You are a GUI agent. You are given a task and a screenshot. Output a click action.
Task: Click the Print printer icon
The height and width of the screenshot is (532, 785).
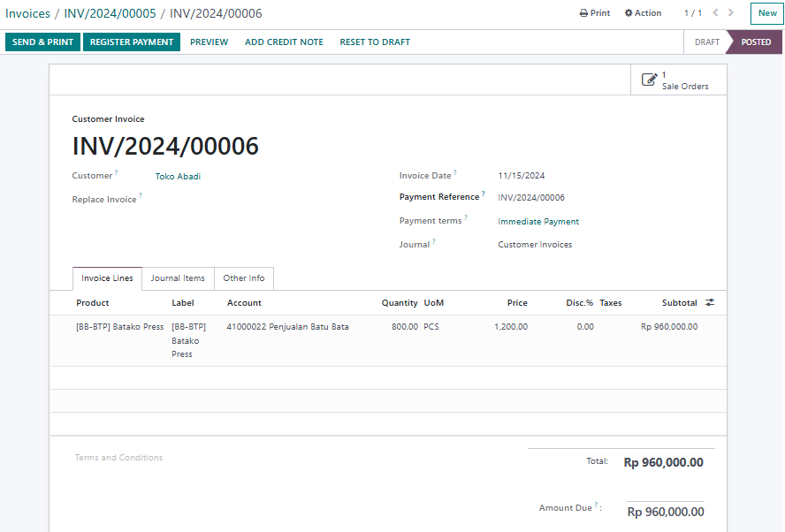click(x=583, y=13)
